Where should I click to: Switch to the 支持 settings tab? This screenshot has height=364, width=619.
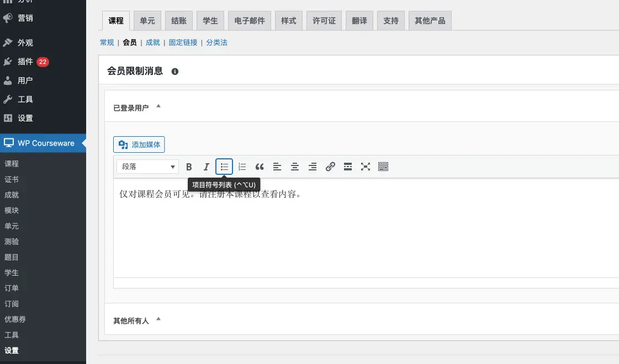pos(391,21)
